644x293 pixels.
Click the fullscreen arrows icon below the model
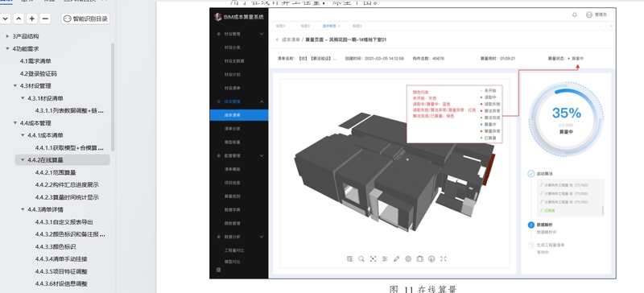pyautogui.click(x=444, y=259)
